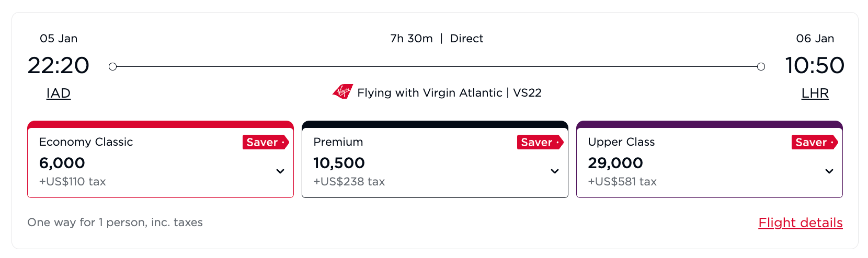The image size is (868, 258).
Task: Click the VS22 flight number text
Action: [527, 93]
